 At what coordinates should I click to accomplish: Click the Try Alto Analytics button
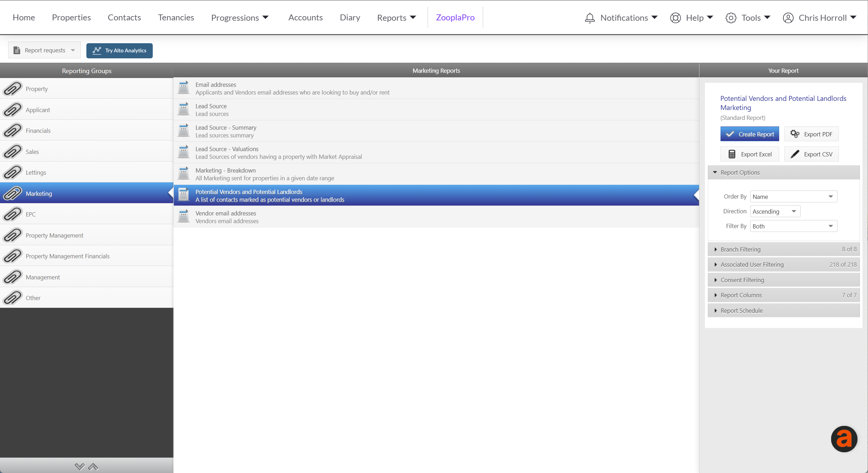pos(119,50)
